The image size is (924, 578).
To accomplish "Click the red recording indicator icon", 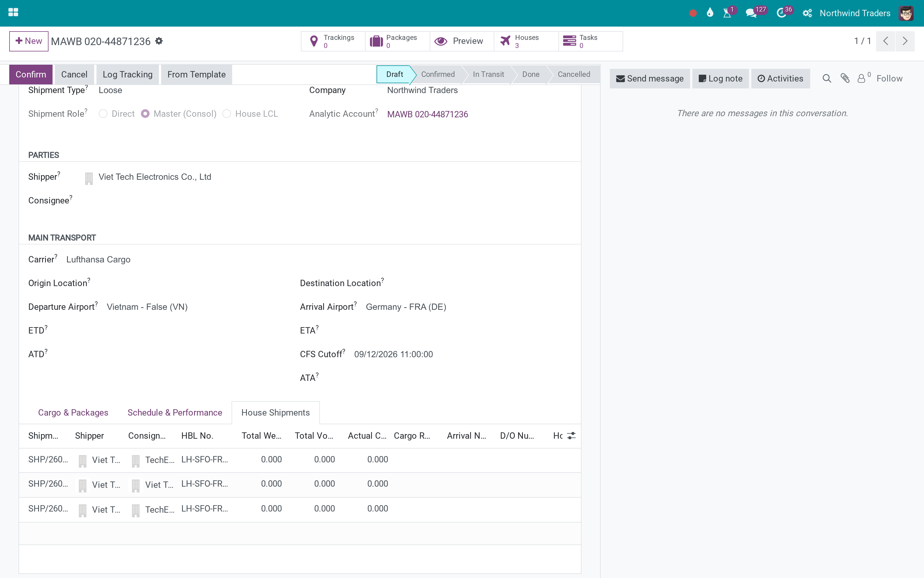I will click(x=693, y=13).
